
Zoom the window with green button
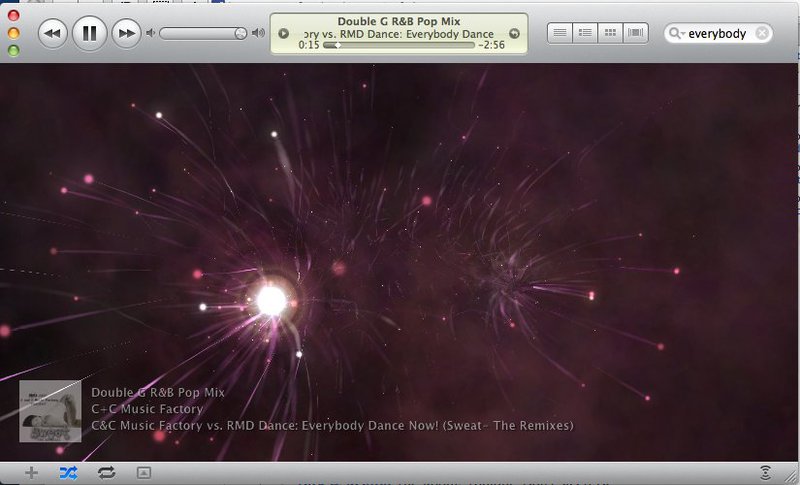point(14,50)
